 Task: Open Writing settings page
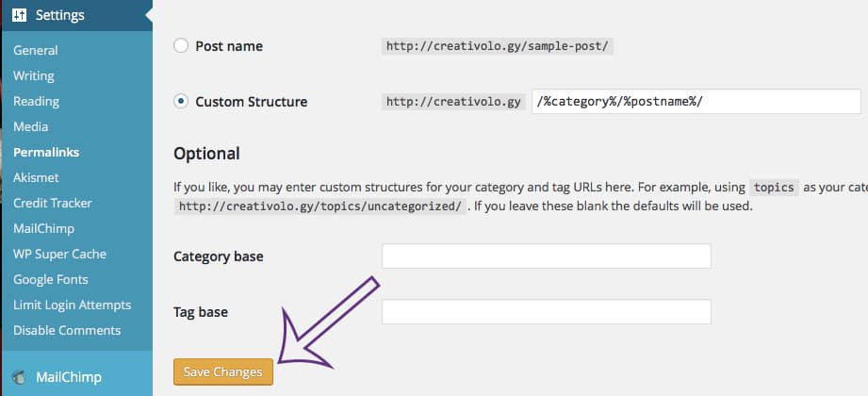33,75
